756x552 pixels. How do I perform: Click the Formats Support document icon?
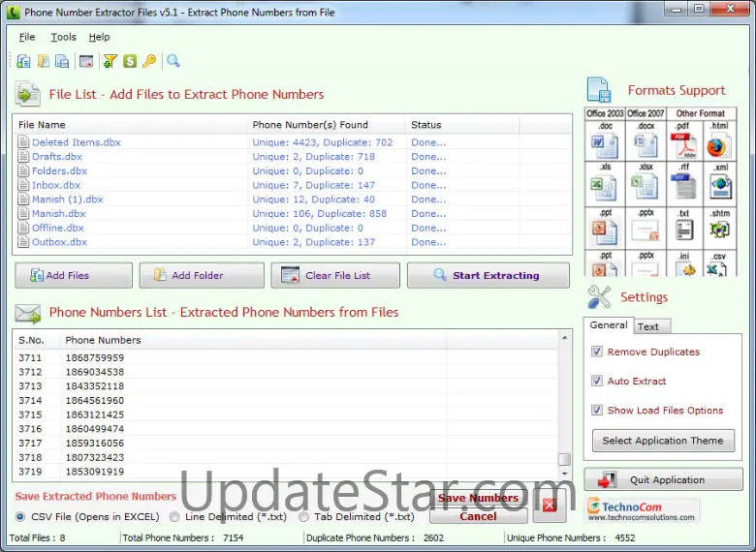tap(599, 90)
